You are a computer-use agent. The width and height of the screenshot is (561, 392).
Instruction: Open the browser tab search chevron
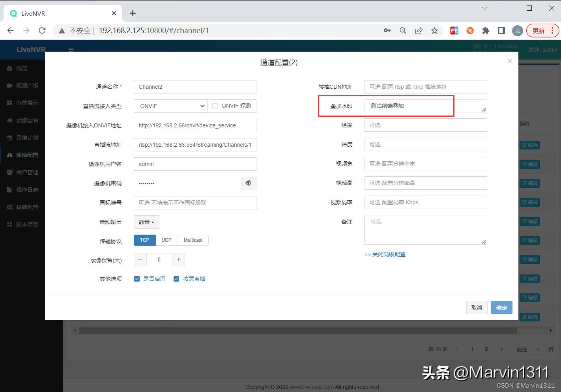click(484, 8)
